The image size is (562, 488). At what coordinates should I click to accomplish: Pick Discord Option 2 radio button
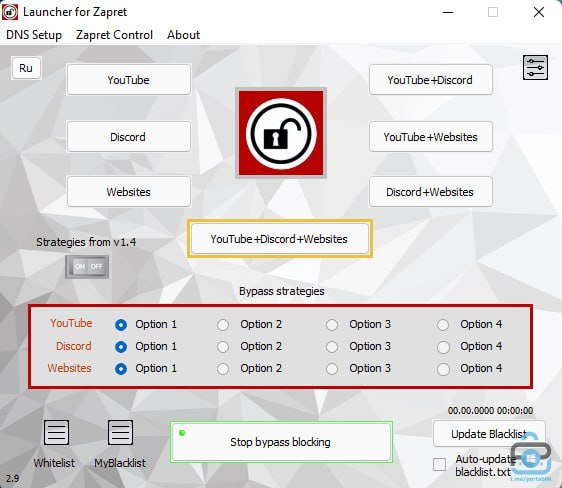point(223,346)
